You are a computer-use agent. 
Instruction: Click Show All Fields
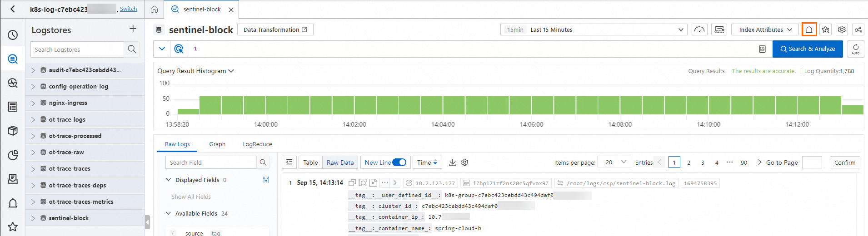[191, 197]
